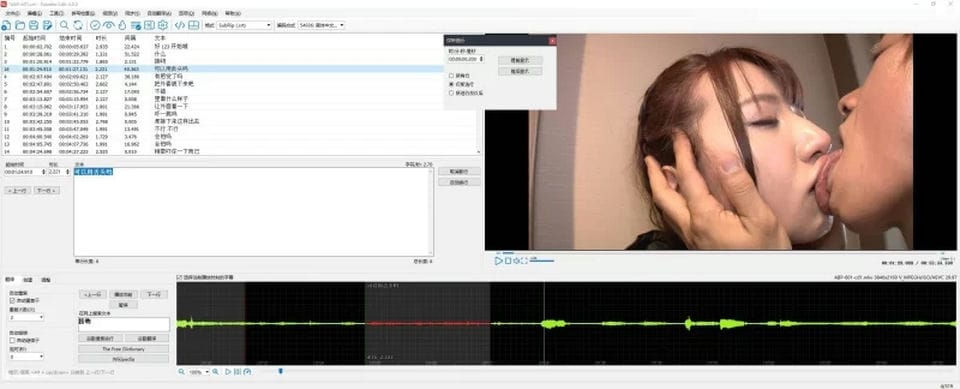This screenshot has width=960, height=389.
Task: Click the Replace arrows toolbar icon
Action: [78, 25]
